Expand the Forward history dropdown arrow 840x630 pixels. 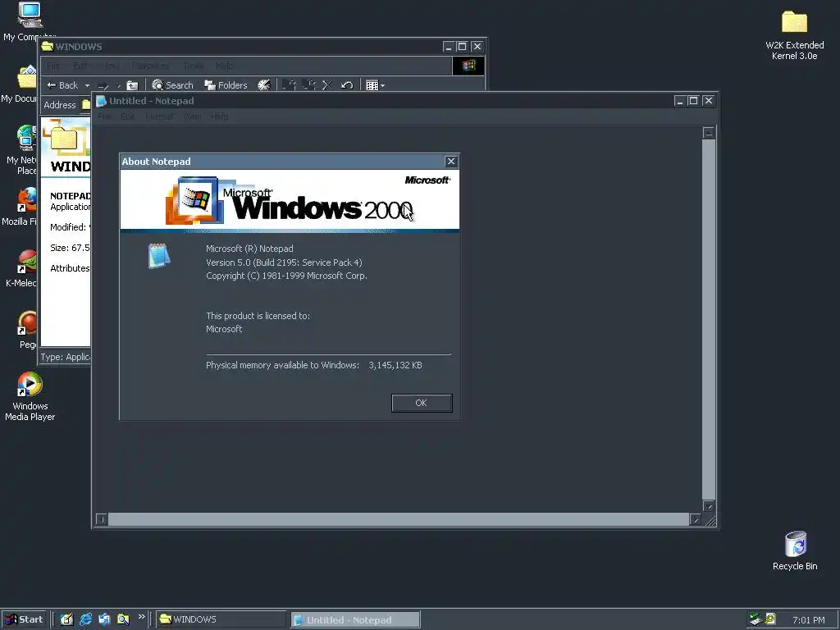(118, 85)
